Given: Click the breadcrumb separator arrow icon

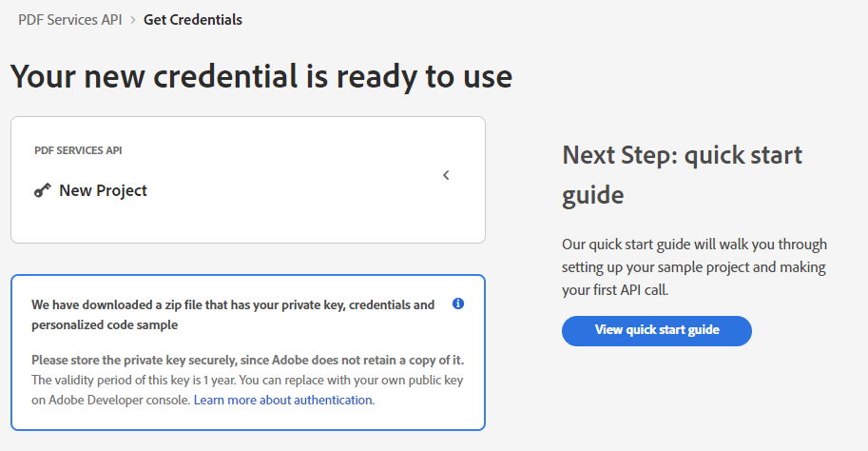Looking at the screenshot, I should point(133,20).
